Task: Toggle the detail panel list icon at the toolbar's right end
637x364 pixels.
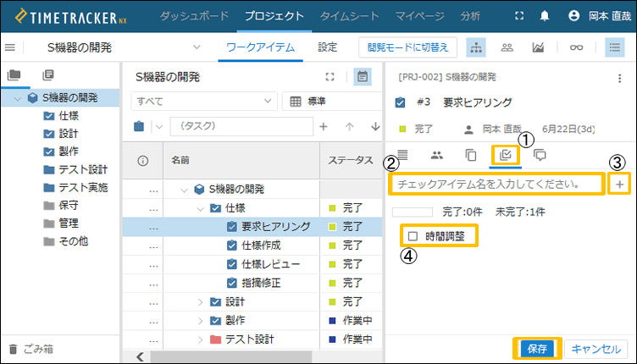Action: pyautogui.click(x=614, y=47)
